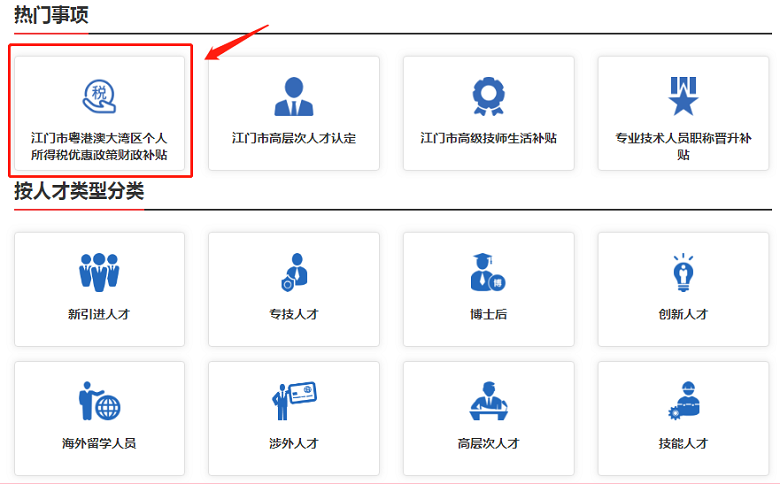Viewport: 780px width, 484px height.
Task: Choose the 博士后 category label
Action: [x=488, y=314]
